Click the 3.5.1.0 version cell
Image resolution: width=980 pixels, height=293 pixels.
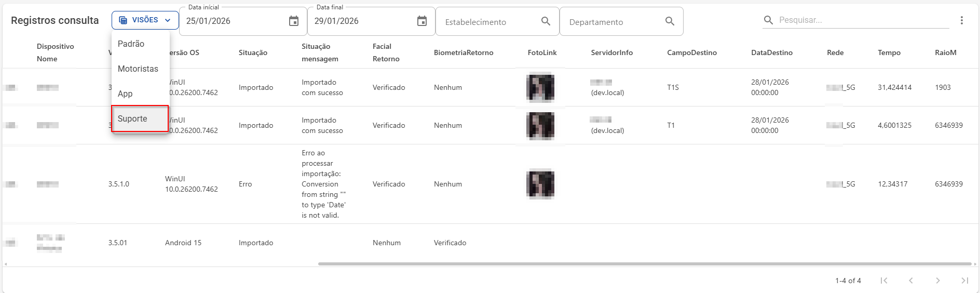(x=118, y=184)
